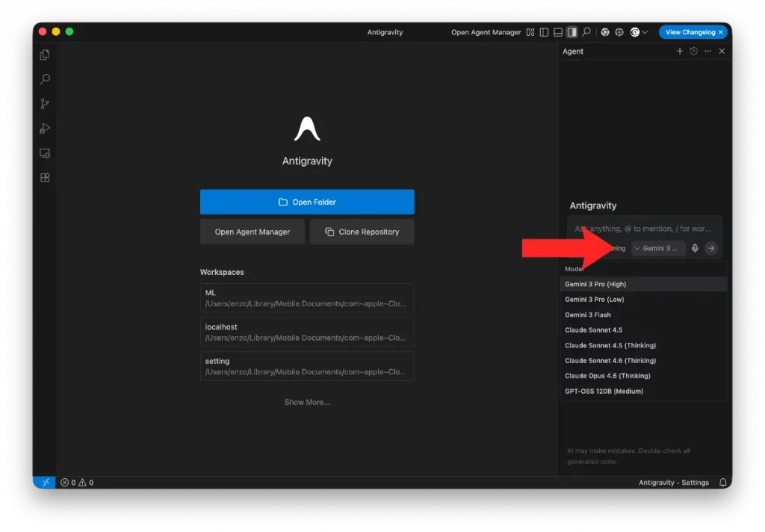The width and height of the screenshot is (765, 532).
Task: Click the settings gear in title bar
Action: (x=619, y=32)
